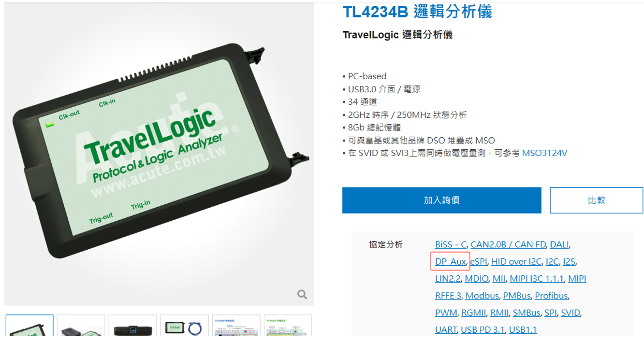Click the 比較 compare button
The image size is (644, 342).
point(596,200)
